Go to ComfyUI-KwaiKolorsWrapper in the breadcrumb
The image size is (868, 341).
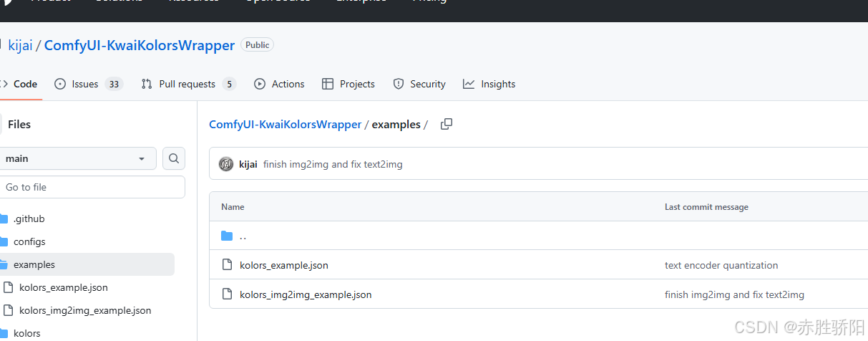[x=286, y=124]
